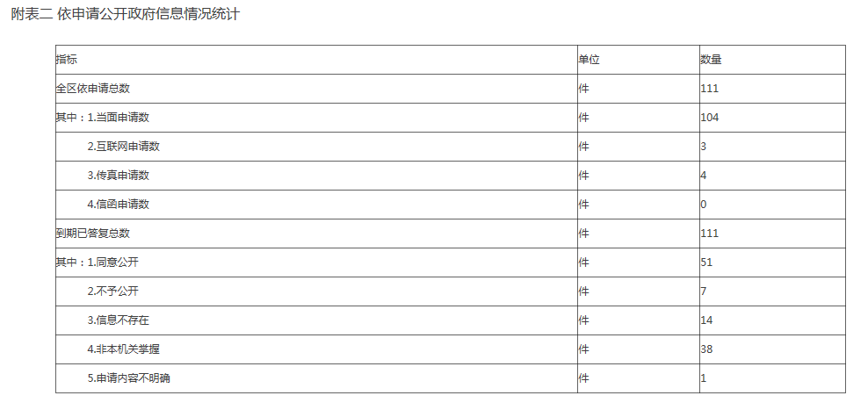868x410 pixels.
Task: Select the 全区依申请总数 row label
Action: pyautogui.click(x=93, y=89)
